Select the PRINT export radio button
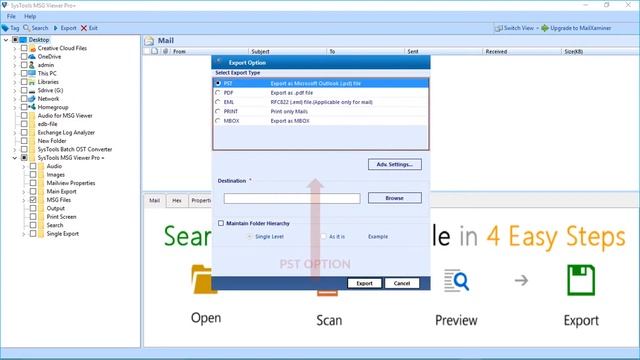The width and height of the screenshot is (640, 360). pos(218,111)
